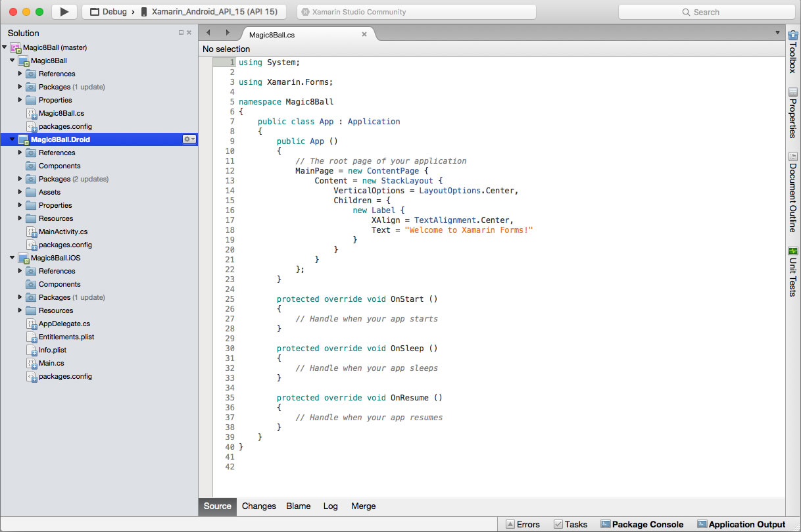This screenshot has width=801, height=532.
Task: Click line number 25 in the gutter
Action: tap(230, 299)
